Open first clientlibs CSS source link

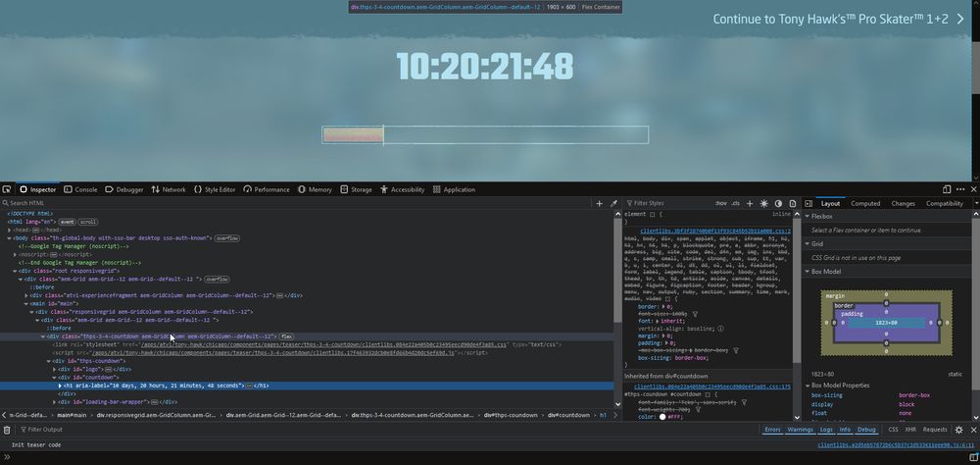tap(715, 231)
